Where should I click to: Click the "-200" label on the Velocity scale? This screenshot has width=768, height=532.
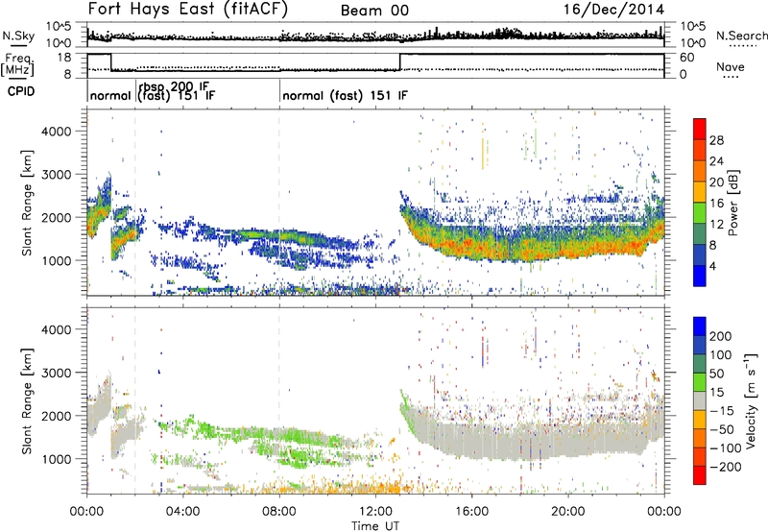(x=725, y=467)
